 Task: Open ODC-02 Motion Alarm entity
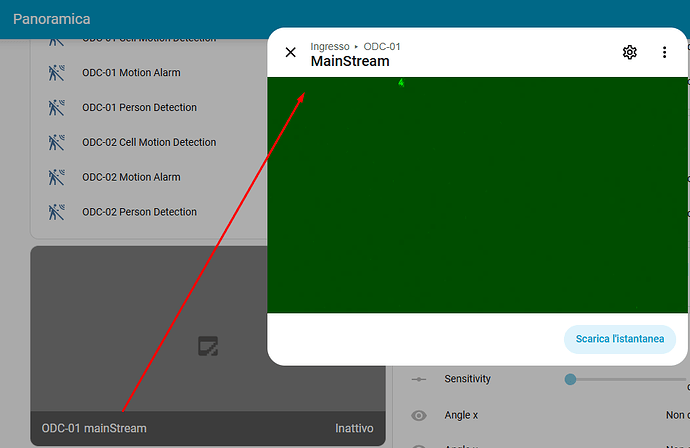click(x=131, y=177)
